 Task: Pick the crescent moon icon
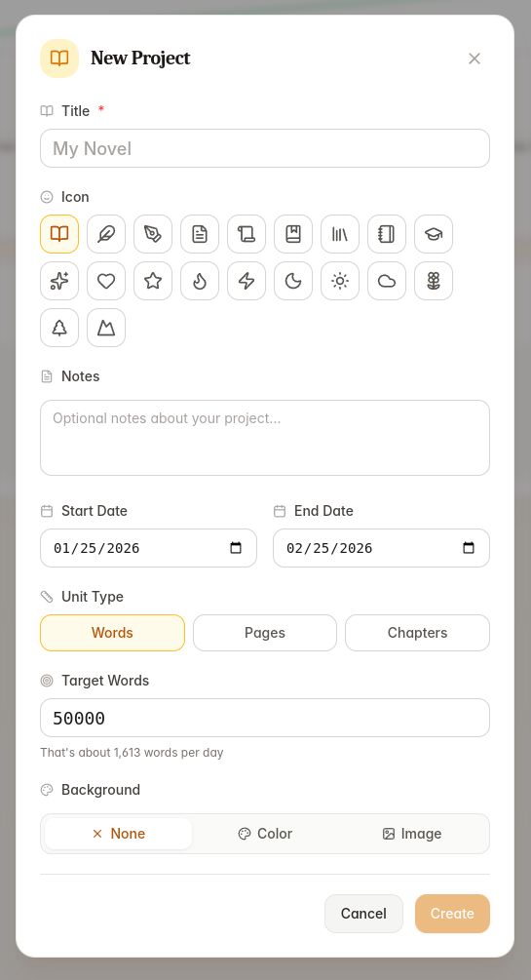click(293, 281)
